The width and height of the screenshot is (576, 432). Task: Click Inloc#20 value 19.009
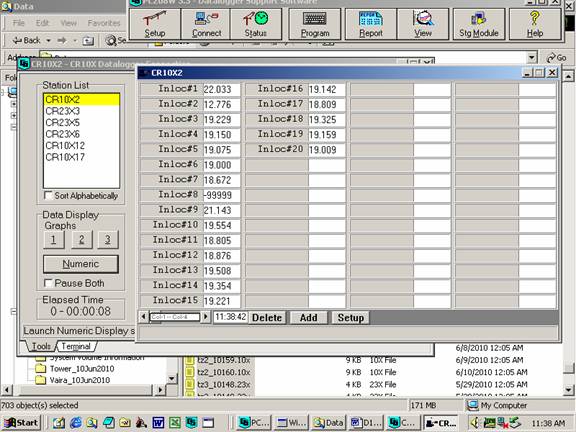coord(327,150)
